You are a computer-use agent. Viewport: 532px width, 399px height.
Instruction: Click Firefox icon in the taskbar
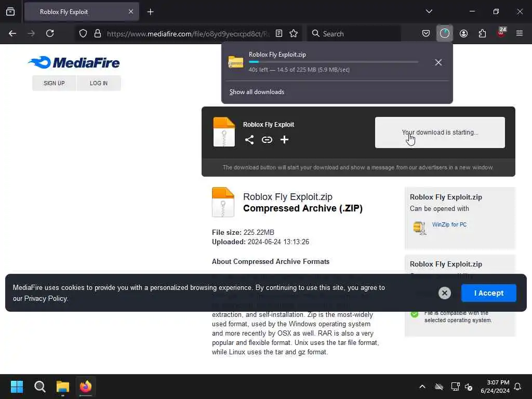pyautogui.click(x=86, y=387)
